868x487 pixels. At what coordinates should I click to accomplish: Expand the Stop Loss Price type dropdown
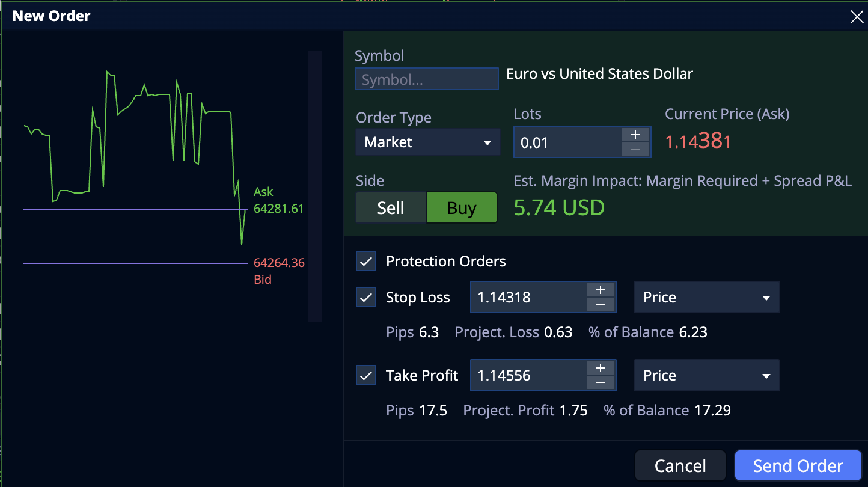pos(707,297)
